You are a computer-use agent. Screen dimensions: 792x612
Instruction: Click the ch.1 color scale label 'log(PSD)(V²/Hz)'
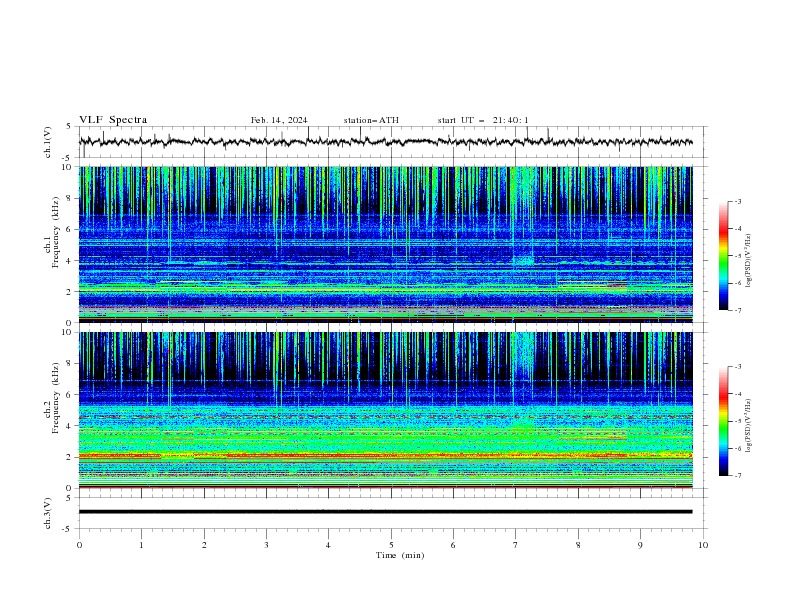point(749,261)
